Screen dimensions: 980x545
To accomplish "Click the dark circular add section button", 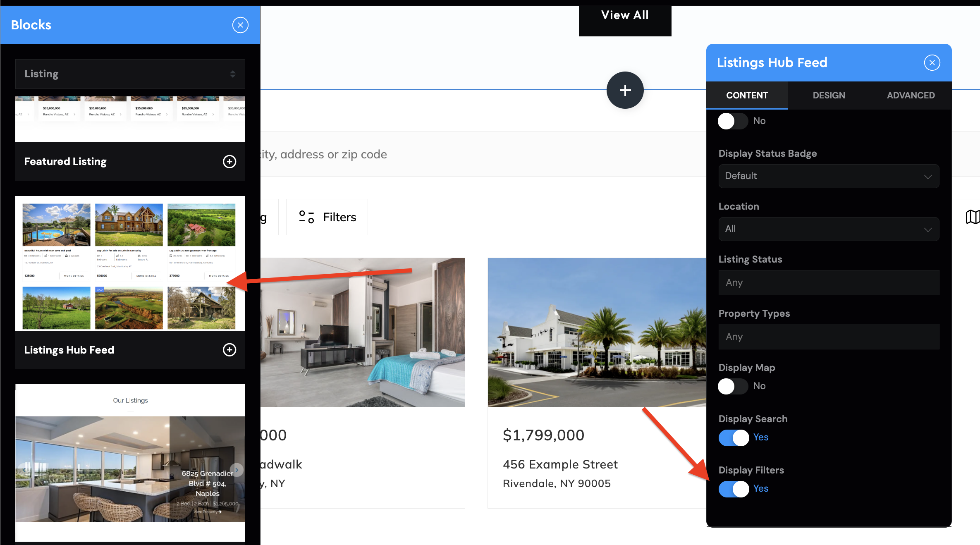I will 625,90.
